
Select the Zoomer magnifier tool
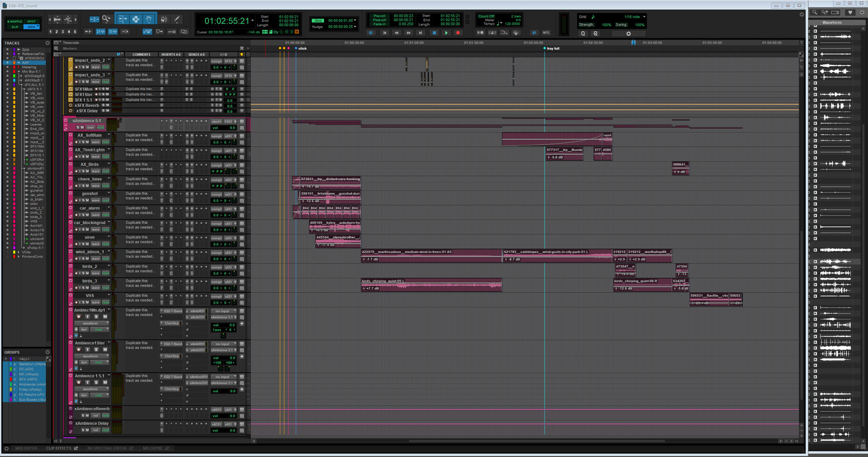106,19
